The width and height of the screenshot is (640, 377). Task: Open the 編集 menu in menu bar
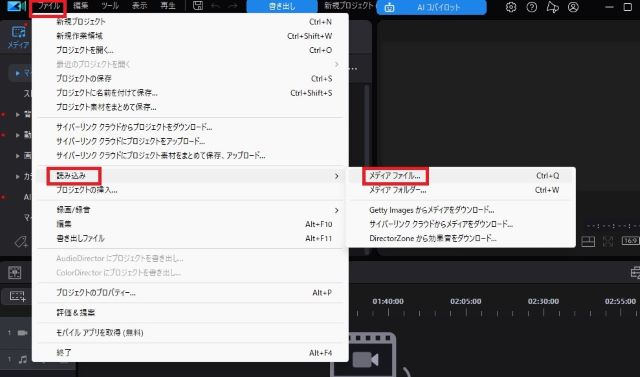tap(80, 6)
